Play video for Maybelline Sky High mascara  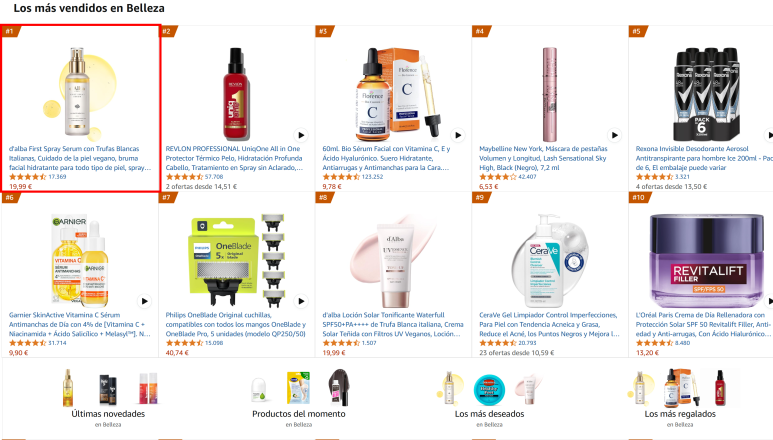pyautogui.click(x=615, y=135)
